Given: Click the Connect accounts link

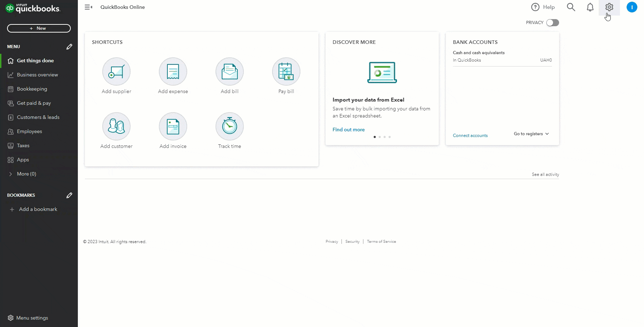Looking at the screenshot, I should tap(470, 136).
